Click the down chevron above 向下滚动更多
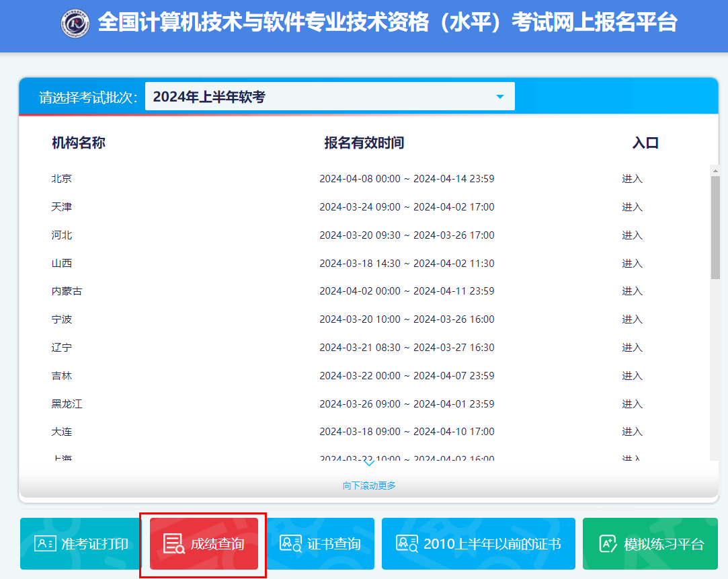Viewport: 728px width, 579px height. click(368, 463)
